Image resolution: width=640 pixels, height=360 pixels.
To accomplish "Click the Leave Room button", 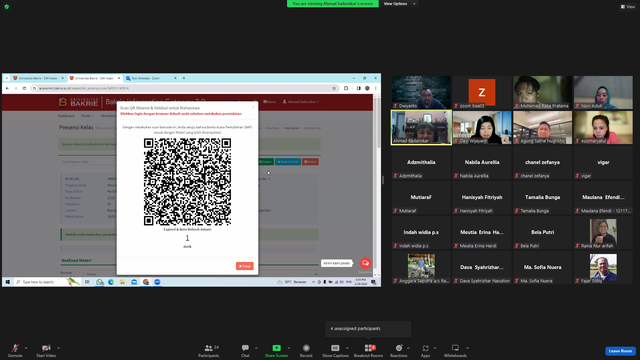I will 620,351.
